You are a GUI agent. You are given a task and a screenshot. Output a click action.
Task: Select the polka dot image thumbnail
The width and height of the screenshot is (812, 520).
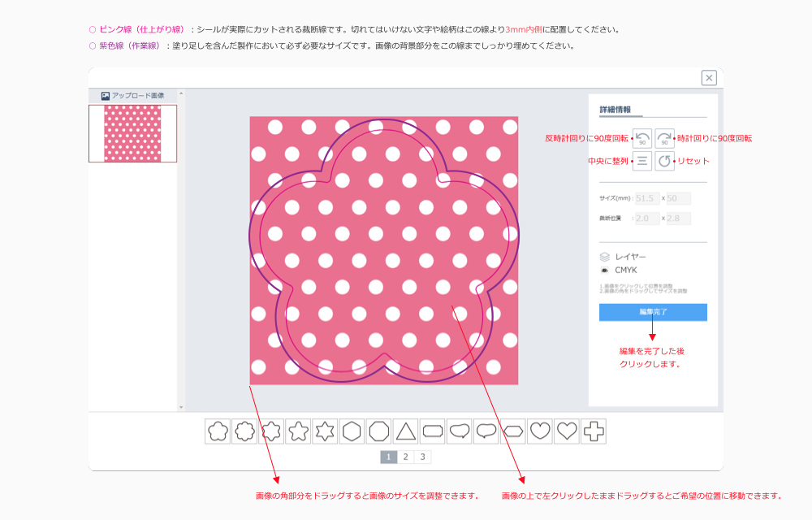(132, 136)
